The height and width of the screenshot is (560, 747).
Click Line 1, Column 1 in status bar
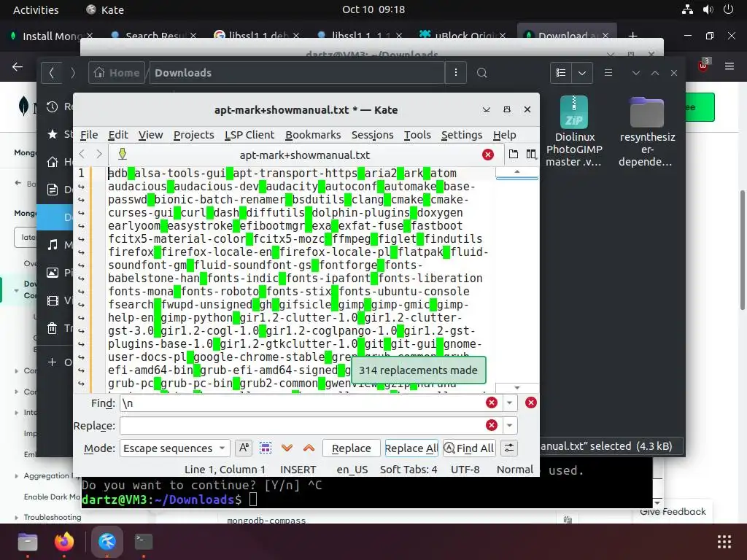point(225,470)
